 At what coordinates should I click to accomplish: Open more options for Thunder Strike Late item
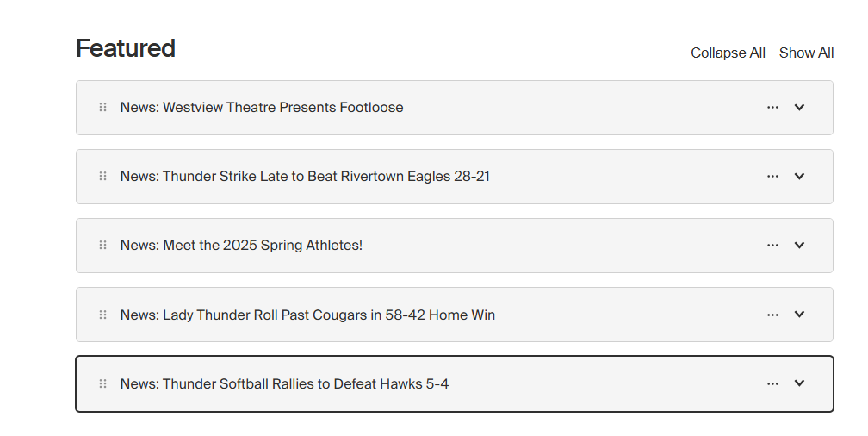point(772,177)
